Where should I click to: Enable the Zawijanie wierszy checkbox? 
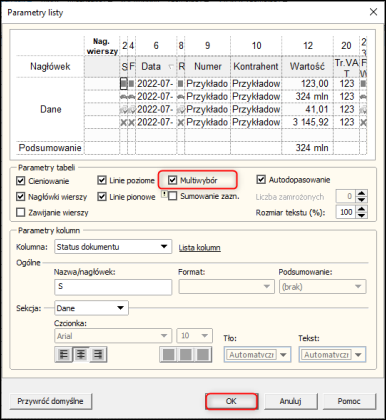pyautogui.click(x=21, y=212)
